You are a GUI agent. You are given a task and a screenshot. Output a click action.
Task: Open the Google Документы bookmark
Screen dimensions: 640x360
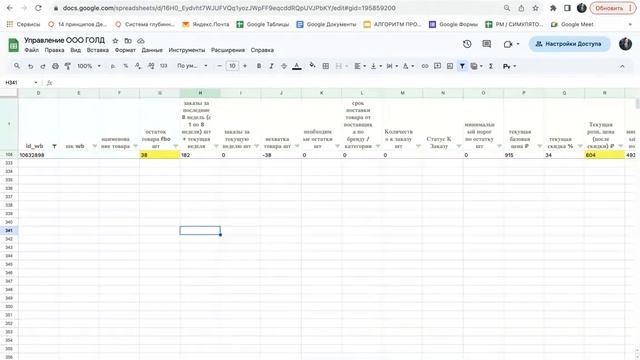click(x=326, y=24)
